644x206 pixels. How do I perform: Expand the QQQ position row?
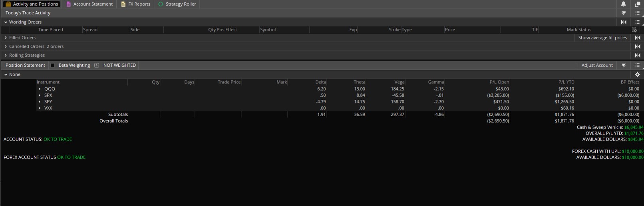pyautogui.click(x=40, y=89)
